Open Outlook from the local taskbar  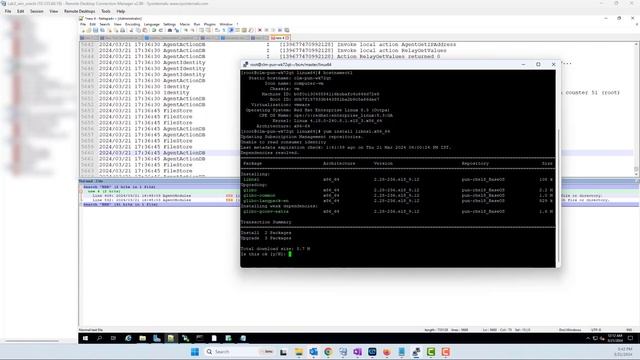point(313,352)
